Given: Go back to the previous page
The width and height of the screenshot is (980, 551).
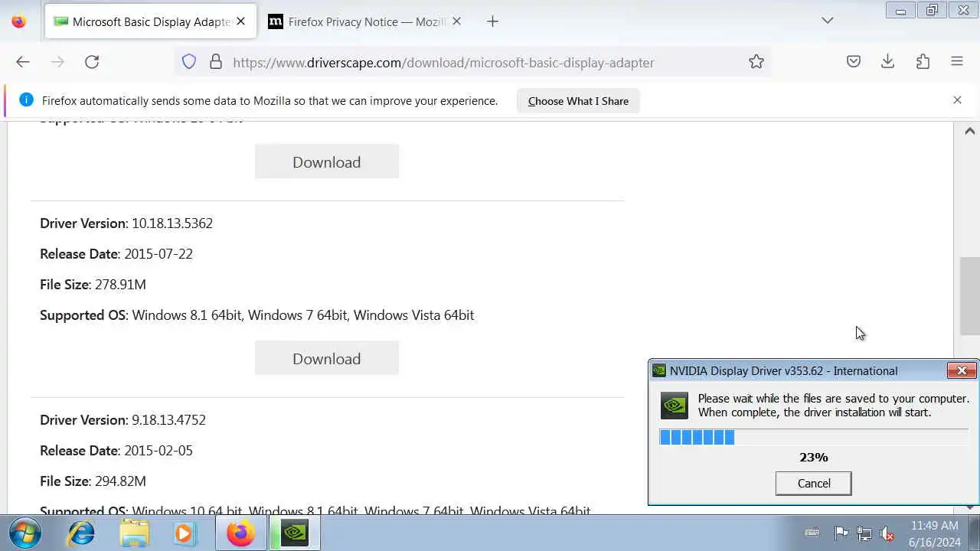Looking at the screenshot, I should point(23,62).
